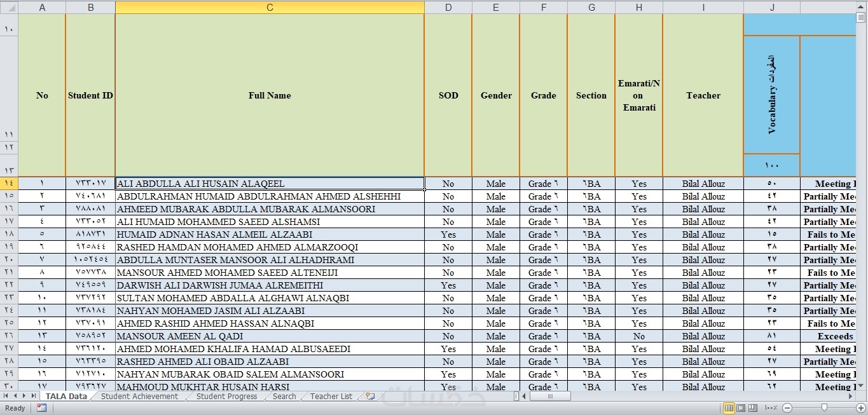Select cell HUMAID ADNAN HASAN ALMEIL ALZAABI
The width and height of the screenshot is (868, 415).
click(270, 235)
